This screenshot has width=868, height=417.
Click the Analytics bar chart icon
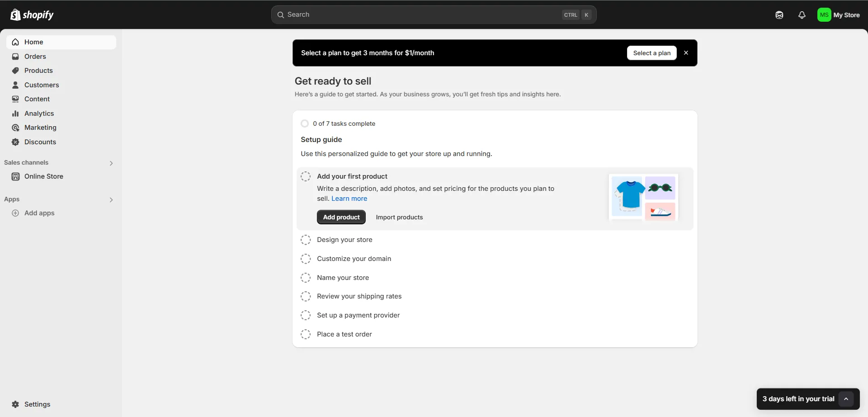click(x=15, y=114)
